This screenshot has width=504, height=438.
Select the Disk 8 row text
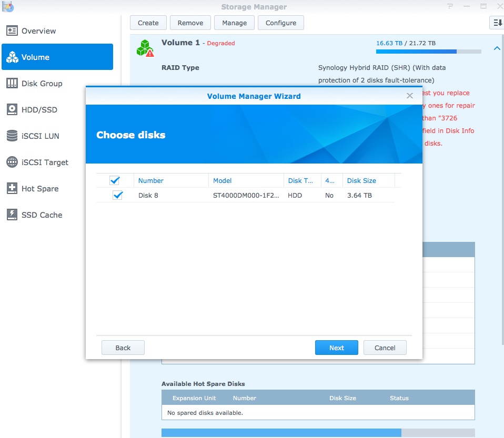148,196
